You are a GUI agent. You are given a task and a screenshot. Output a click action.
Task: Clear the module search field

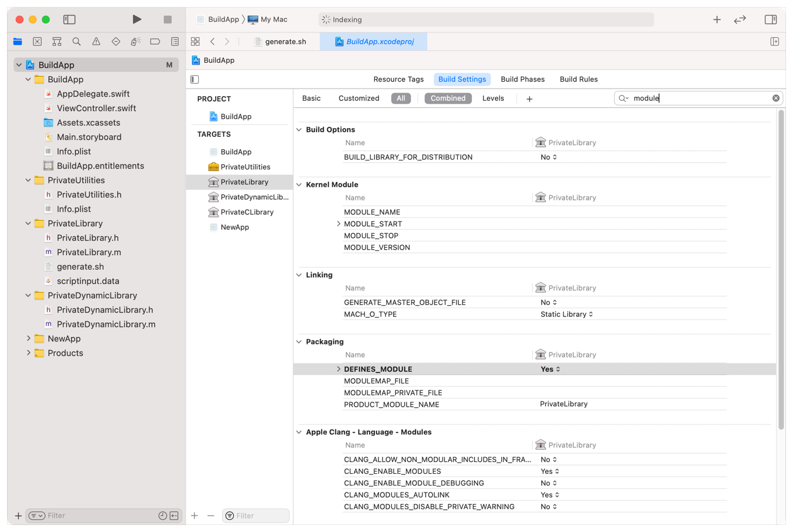(x=776, y=98)
